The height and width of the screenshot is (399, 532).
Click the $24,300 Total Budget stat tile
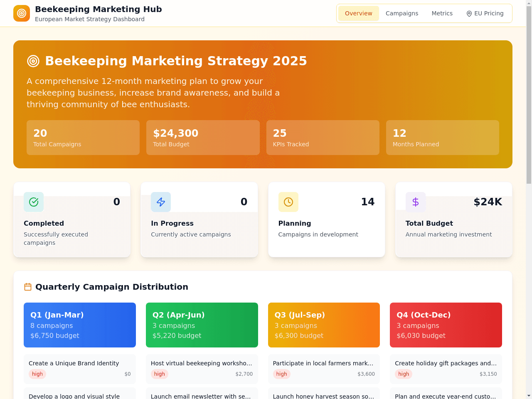[203, 138]
